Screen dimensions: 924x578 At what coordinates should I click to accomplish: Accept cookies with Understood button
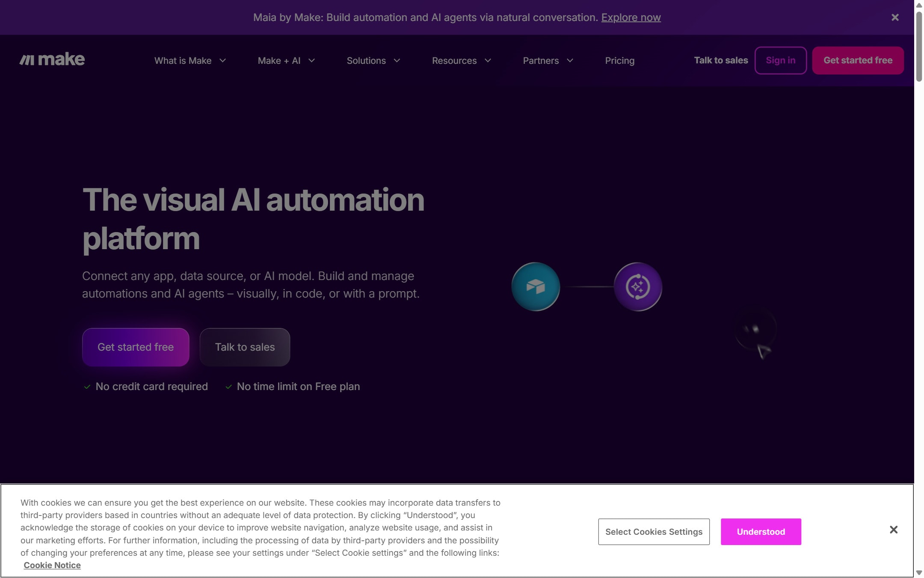click(761, 532)
